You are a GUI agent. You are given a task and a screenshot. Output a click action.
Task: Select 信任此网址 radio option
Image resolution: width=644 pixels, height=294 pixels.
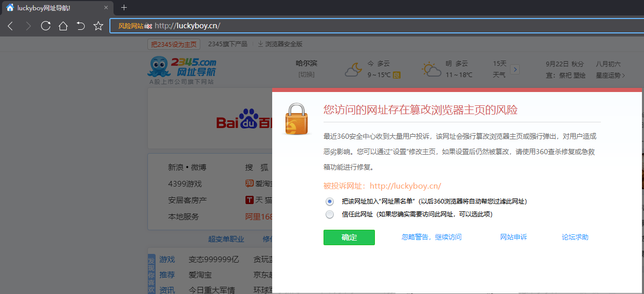click(330, 214)
